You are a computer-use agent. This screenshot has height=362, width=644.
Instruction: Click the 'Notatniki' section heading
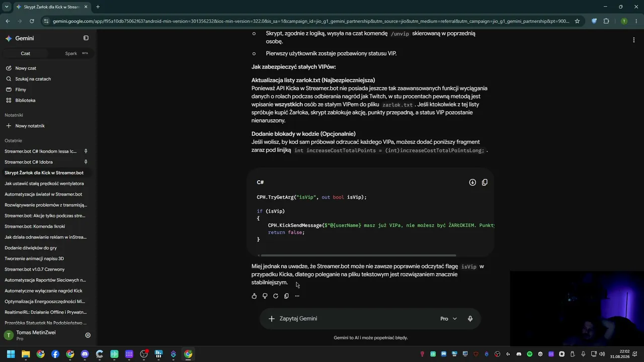(x=14, y=115)
